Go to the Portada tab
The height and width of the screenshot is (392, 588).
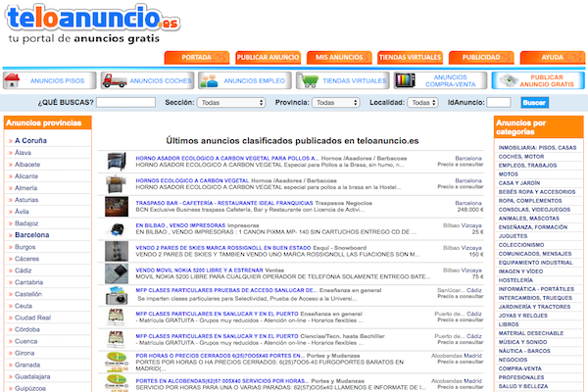pyautogui.click(x=197, y=58)
